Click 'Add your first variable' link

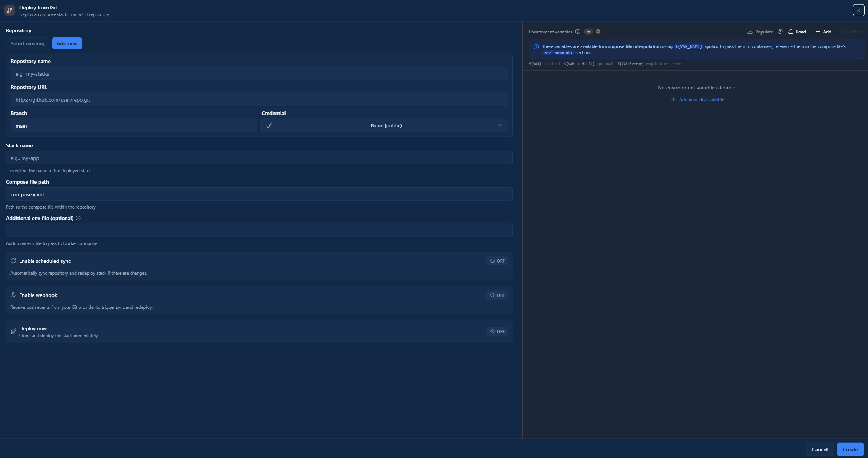click(x=697, y=100)
